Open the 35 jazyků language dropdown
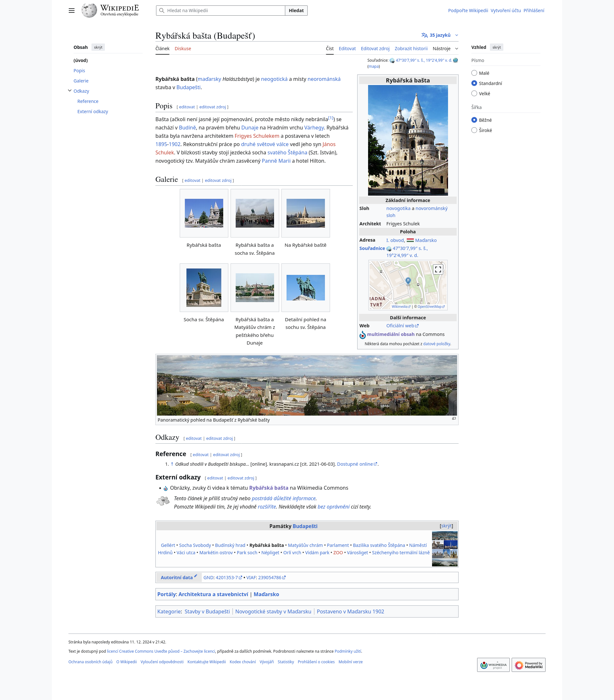Viewport: 614px width, 700px height. click(x=440, y=35)
